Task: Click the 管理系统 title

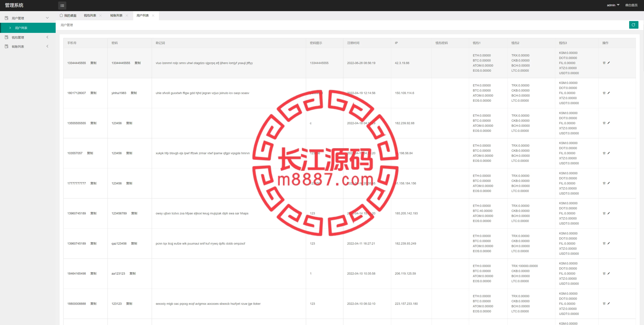Action: click(x=14, y=5)
